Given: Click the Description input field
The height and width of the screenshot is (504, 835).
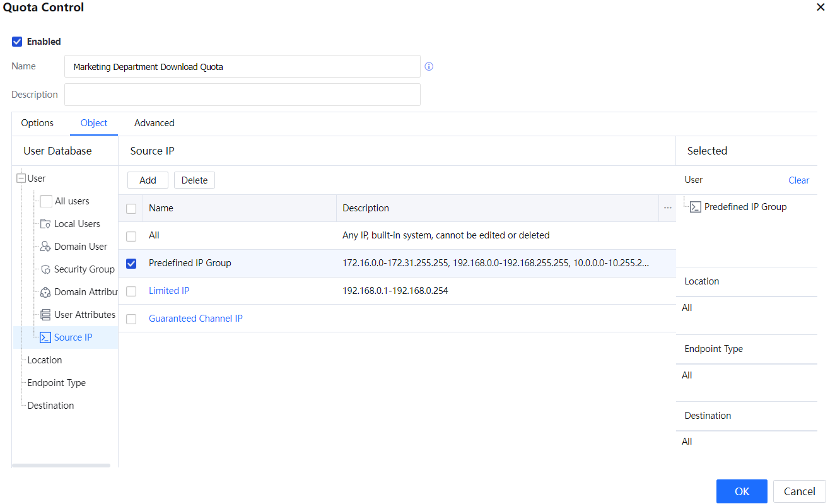Looking at the screenshot, I should pos(242,95).
